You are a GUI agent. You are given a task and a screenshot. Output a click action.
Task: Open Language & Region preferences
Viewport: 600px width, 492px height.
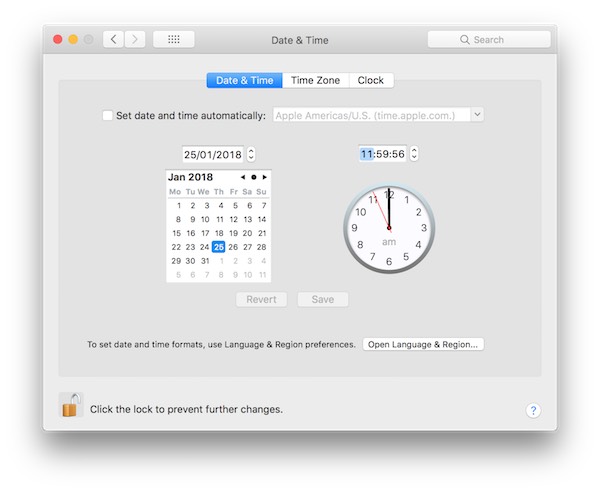tap(423, 344)
